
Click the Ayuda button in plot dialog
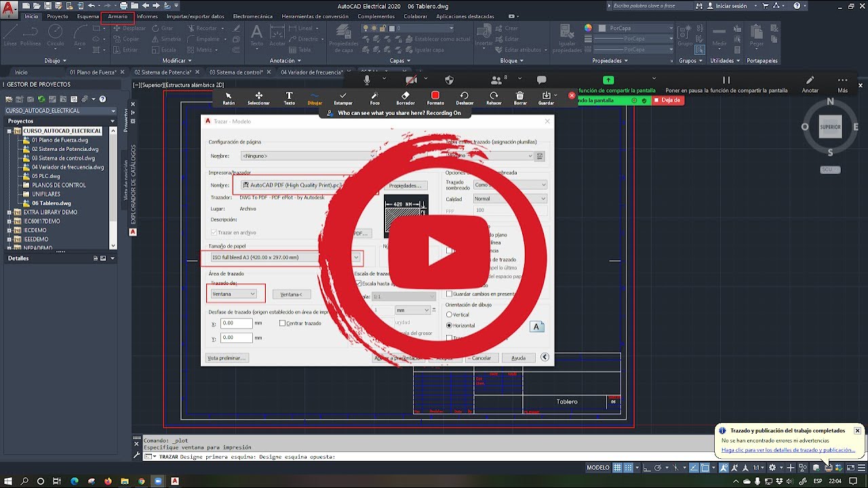(519, 358)
